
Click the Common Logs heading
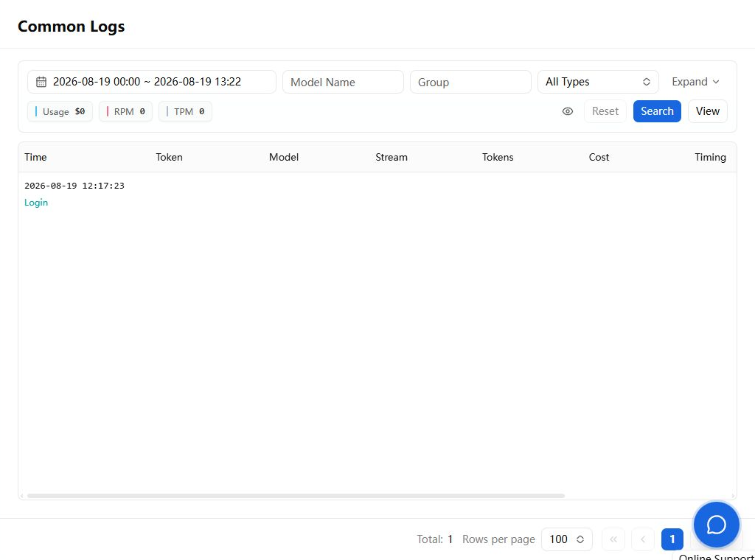[72, 27]
